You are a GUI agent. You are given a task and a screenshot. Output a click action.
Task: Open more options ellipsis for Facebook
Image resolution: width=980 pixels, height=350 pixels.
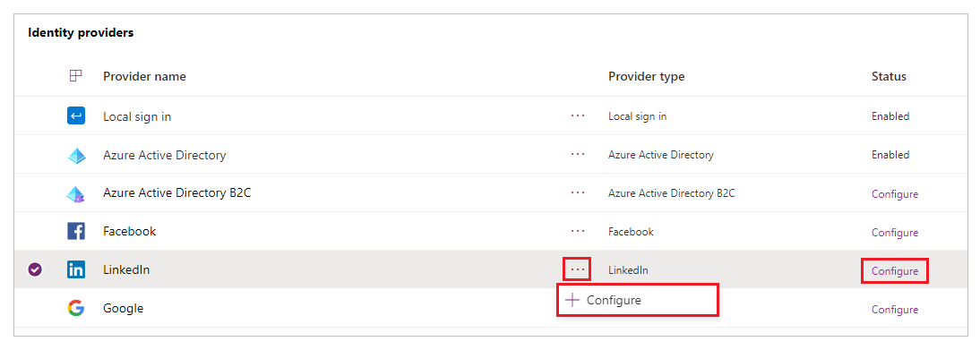coord(578,231)
